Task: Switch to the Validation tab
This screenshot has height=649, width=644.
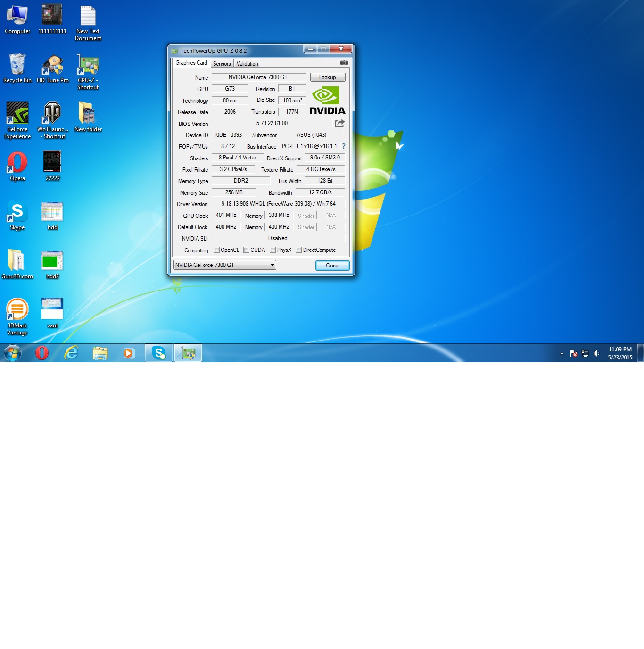Action: 247,64
